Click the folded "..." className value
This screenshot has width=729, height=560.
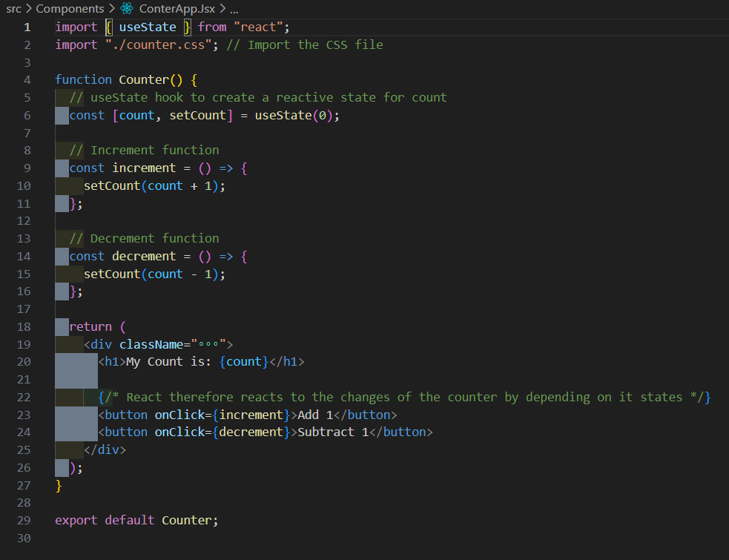[208, 344]
